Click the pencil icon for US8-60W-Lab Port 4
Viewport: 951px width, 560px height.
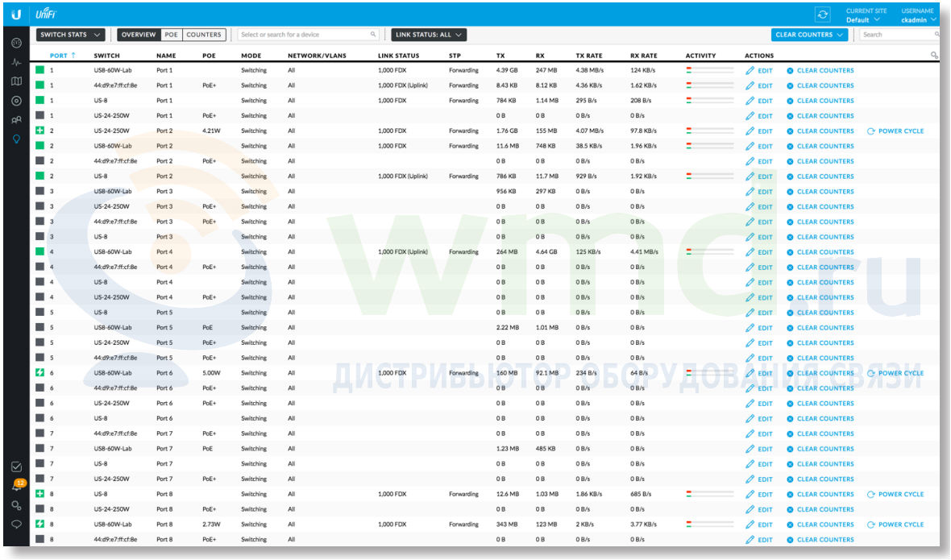pyautogui.click(x=750, y=252)
